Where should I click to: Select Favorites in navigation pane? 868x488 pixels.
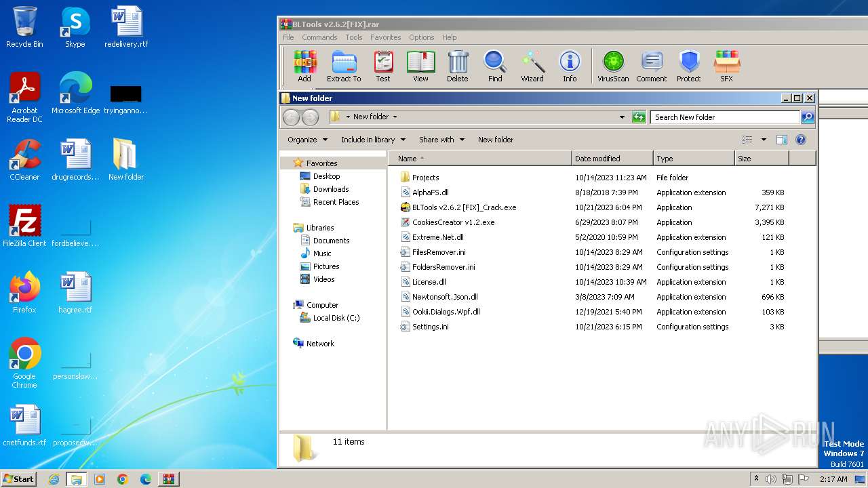(321, 163)
